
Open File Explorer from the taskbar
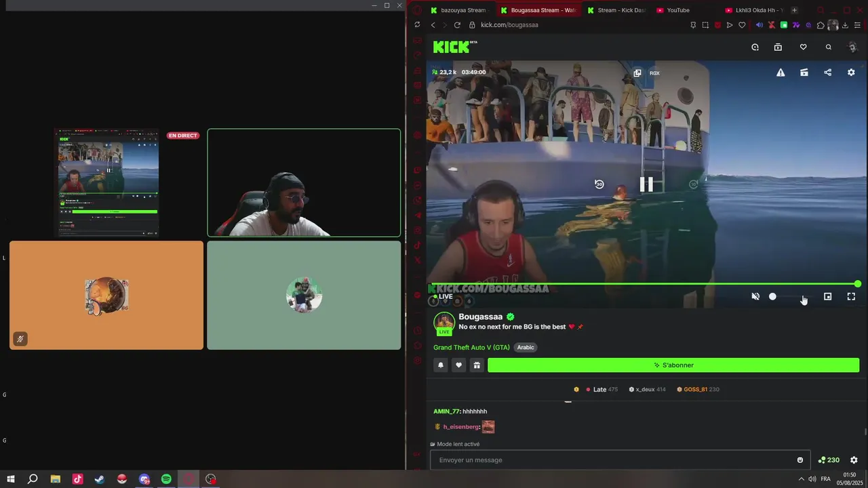[x=56, y=479]
